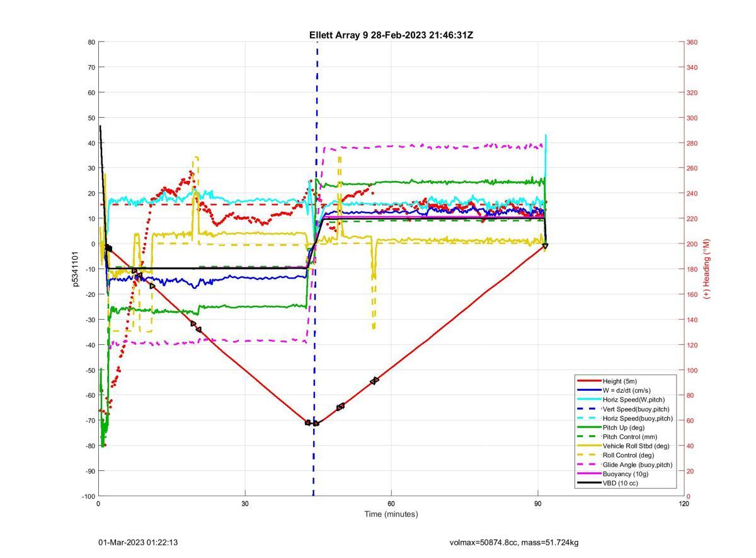This screenshot has width=756, height=558.
Task: Click the volmax=50874.8cc, mass=51.724kg annotation
Action: click(514, 542)
